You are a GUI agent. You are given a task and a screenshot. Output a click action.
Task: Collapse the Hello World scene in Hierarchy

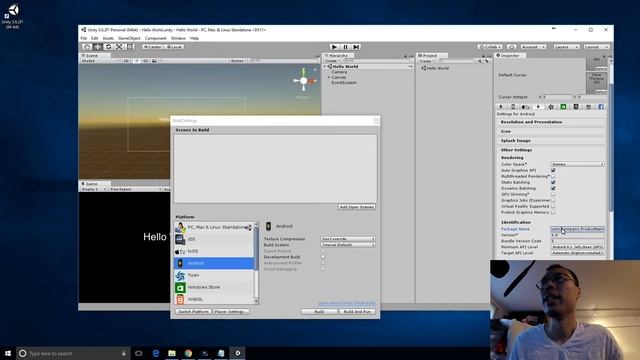click(x=325, y=67)
